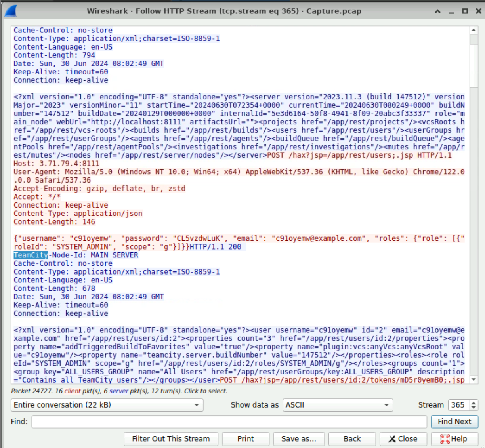Screen dimensions: 485x448
Task: Click the first Date: Sun, 30 Jun 2024 line
Action: (x=89, y=64)
